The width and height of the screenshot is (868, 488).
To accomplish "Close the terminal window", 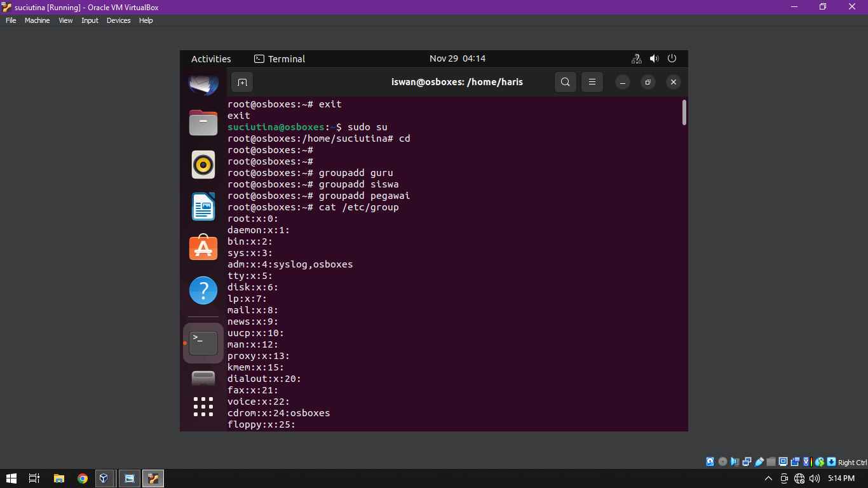I will click(x=674, y=82).
